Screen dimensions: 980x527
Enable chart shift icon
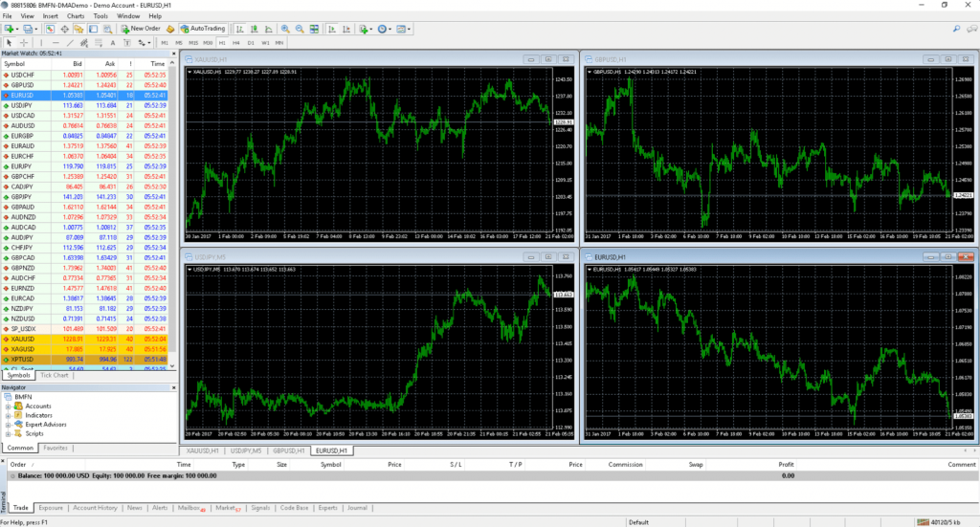pyautogui.click(x=346, y=29)
